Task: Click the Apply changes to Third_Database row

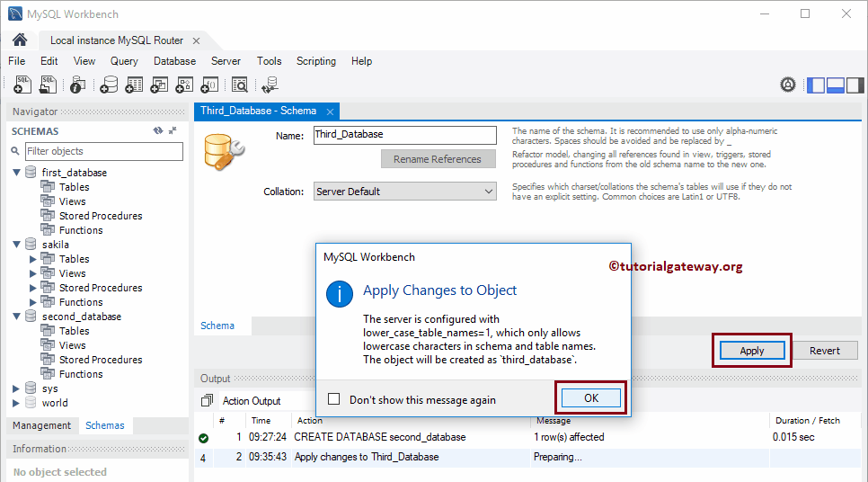Action: click(527, 457)
